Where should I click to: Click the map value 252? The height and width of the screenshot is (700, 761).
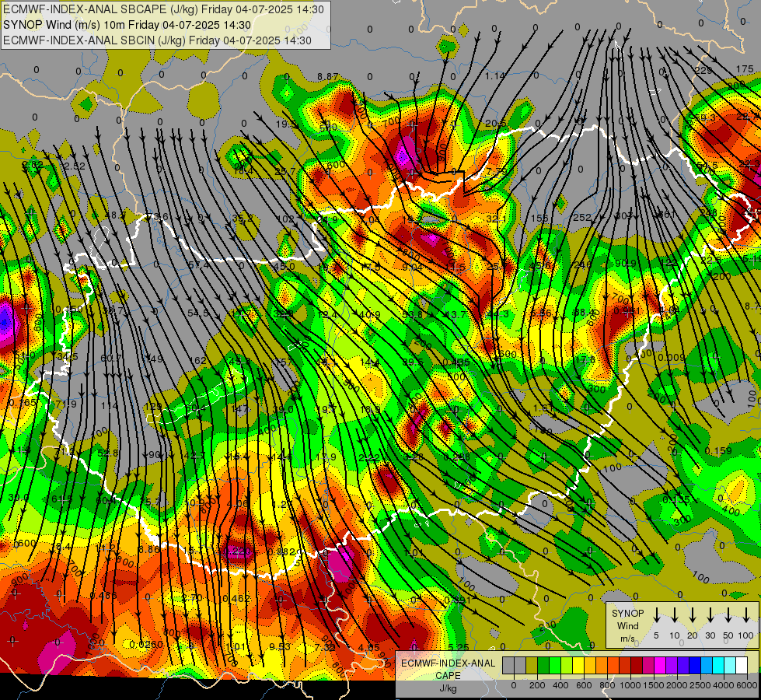[x=582, y=218]
